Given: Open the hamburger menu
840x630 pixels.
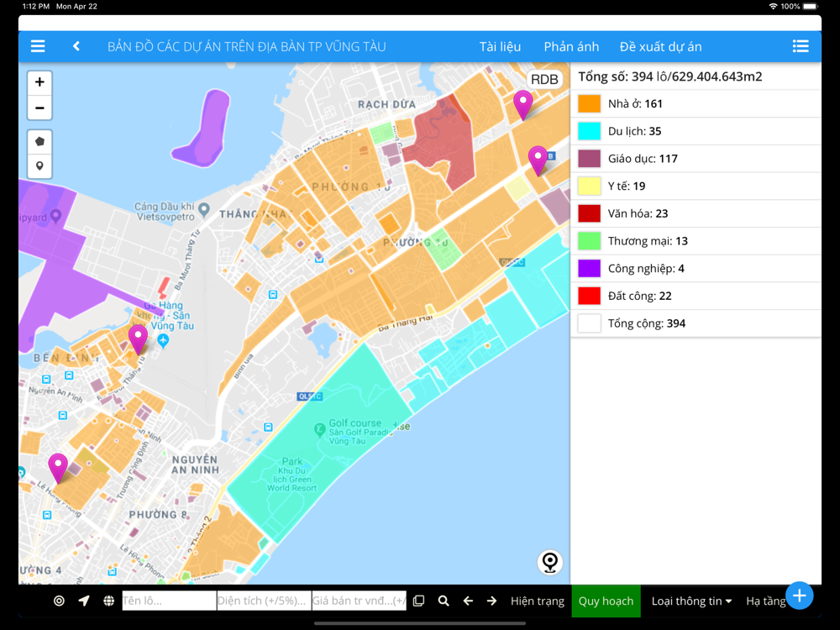Looking at the screenshot, I should click(38, 46).
